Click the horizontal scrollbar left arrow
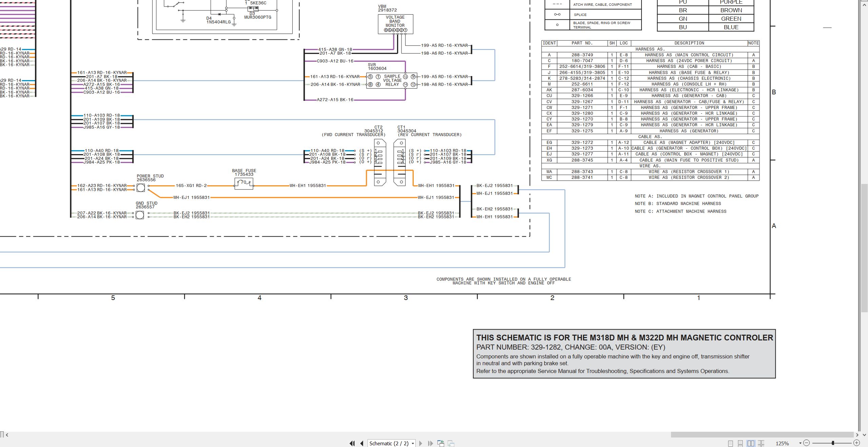This screenshot has height=447, width=868. [x=7, y=435]
